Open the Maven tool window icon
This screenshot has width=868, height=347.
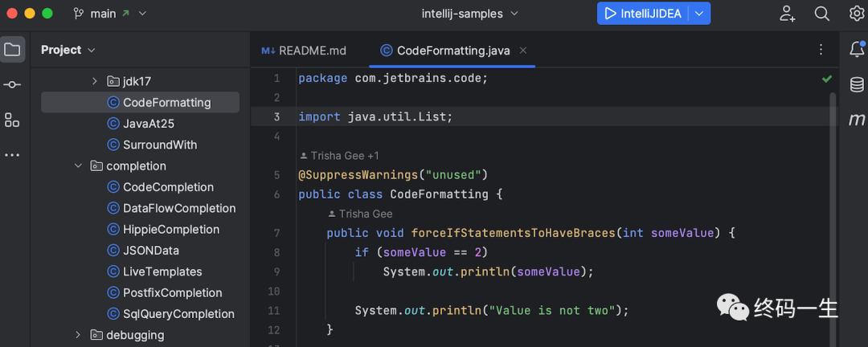(x=857, y=120)
